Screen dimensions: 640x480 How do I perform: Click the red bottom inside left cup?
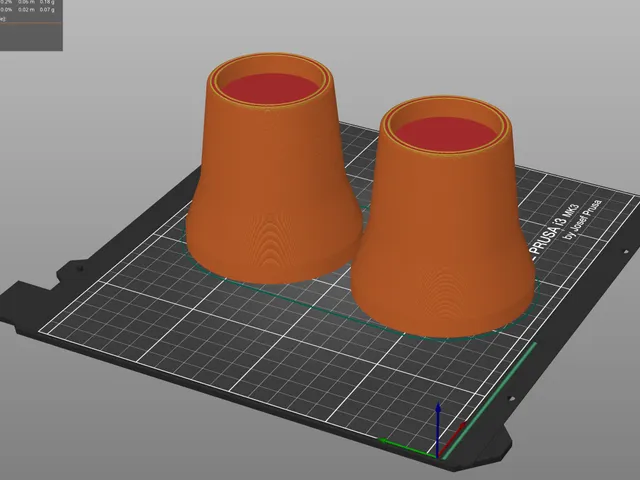pyautogui.click(x=271, y=88)
